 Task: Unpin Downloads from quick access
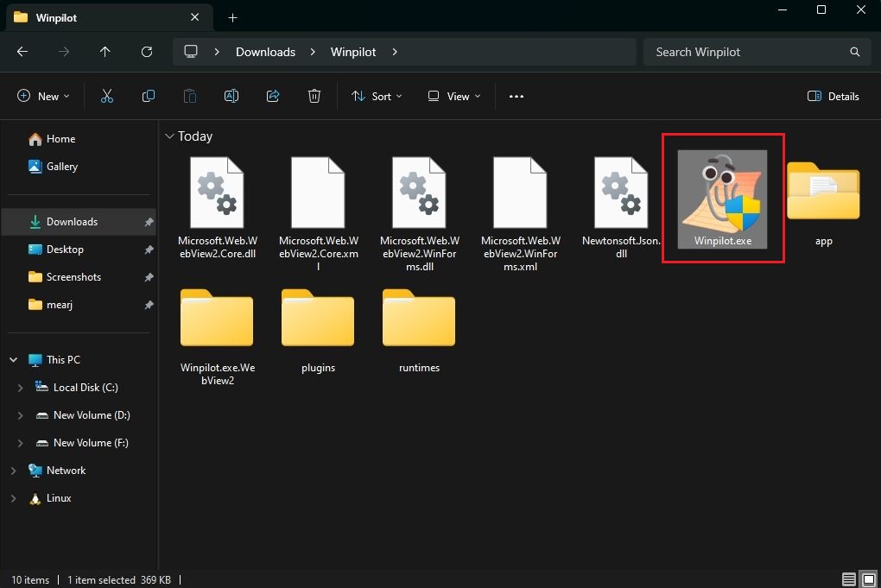(149, 222)
